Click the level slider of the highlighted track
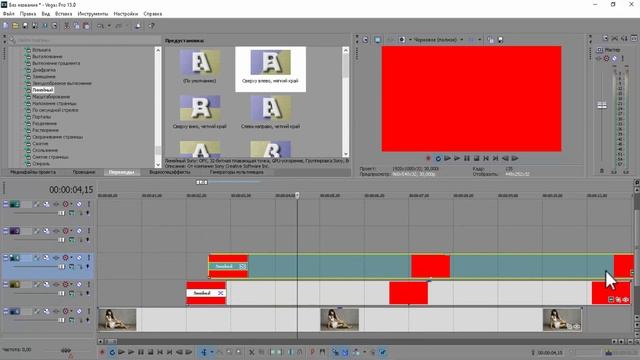 [61, 267]
